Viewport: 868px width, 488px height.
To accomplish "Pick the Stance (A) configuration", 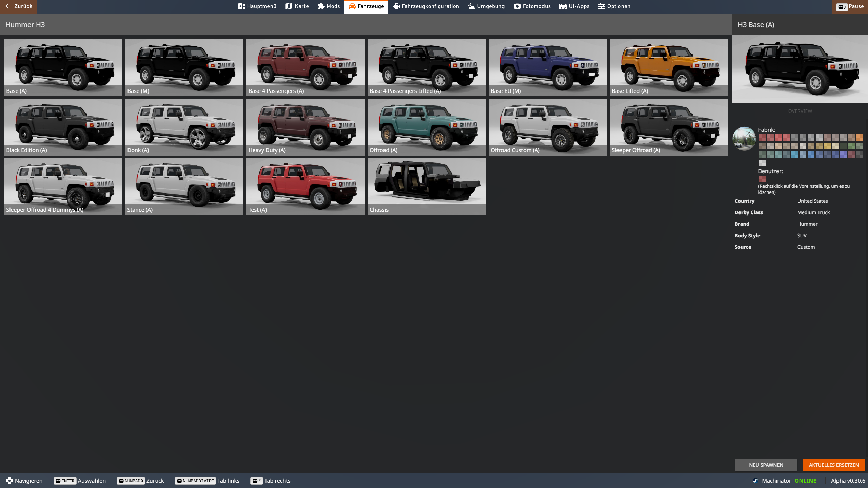I will pos(184,187).
